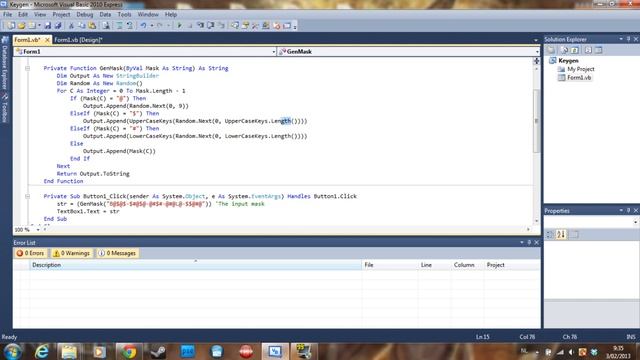Click the Cut scissors icon
The height and width of the screenshot is (360, 640).
coord(71,26)
